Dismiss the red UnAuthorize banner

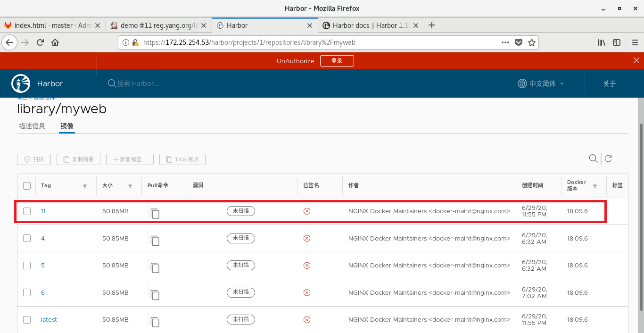pyautogui.click(x=636, y=60)
